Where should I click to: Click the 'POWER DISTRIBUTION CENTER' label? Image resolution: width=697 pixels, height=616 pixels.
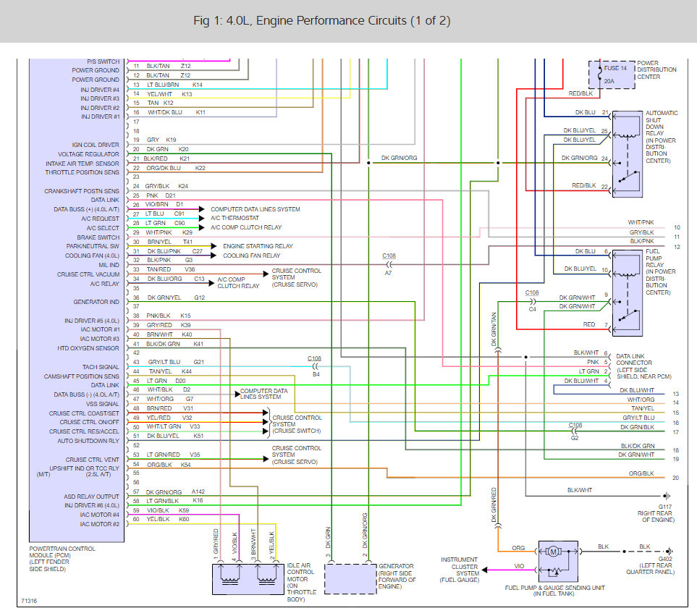[656, 69]
